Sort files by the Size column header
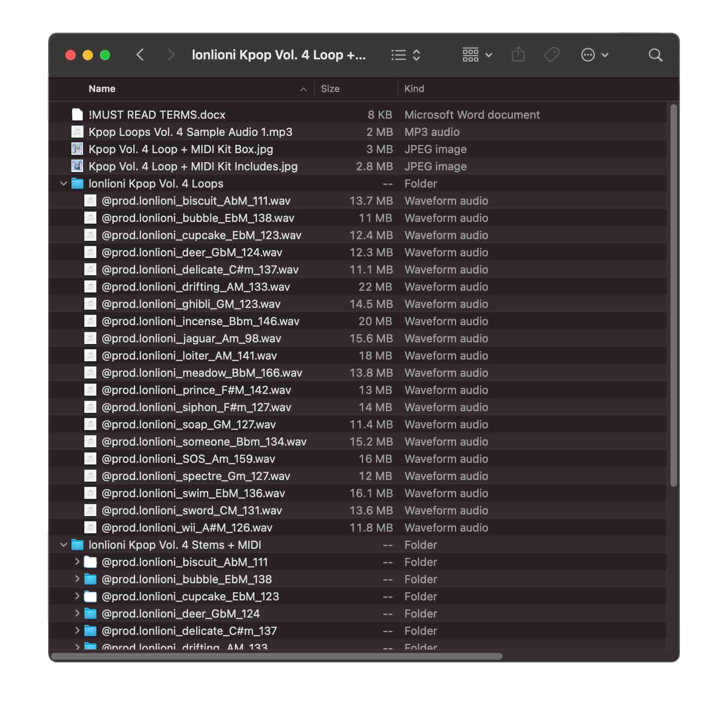 (330, 89)
